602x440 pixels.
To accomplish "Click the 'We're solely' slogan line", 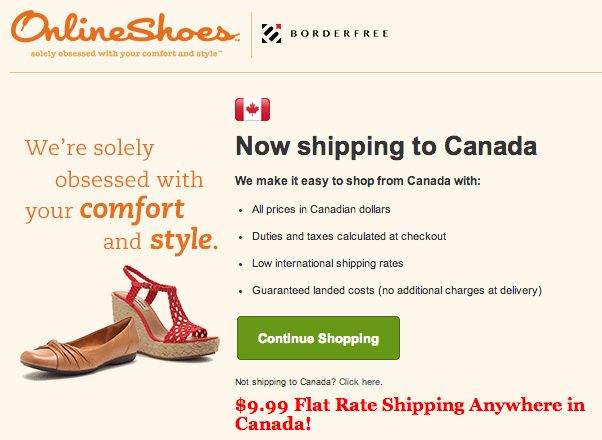I will [x=90, y=150].
